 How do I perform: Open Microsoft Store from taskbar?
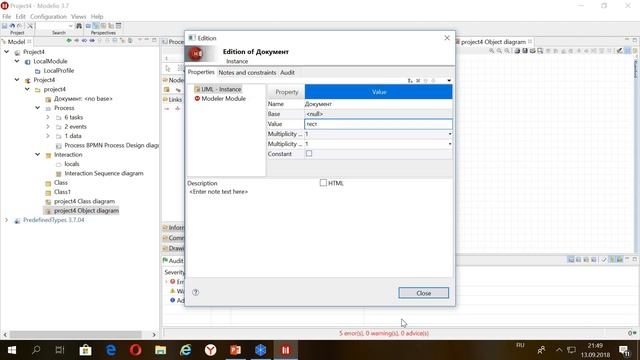coord(85,350)
